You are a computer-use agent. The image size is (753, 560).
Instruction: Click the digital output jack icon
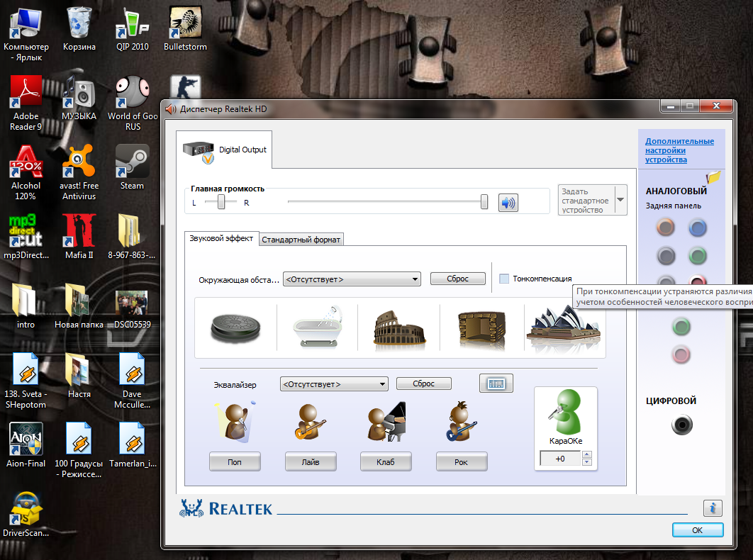pos(681,425)
